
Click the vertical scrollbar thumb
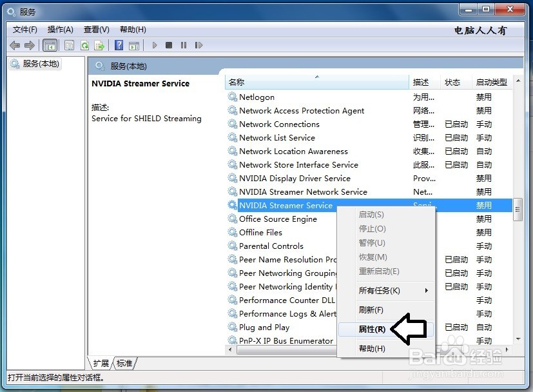(x=518, y=210)
